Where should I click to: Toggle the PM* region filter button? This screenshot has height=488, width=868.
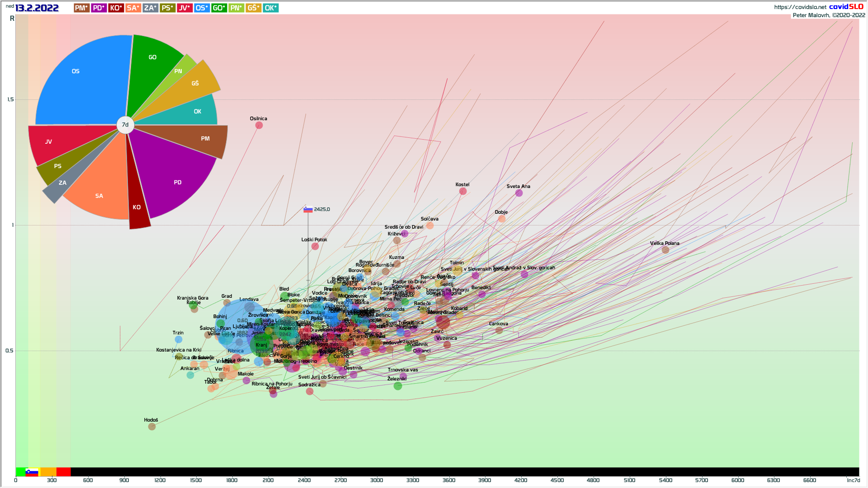tap(81, 8)
